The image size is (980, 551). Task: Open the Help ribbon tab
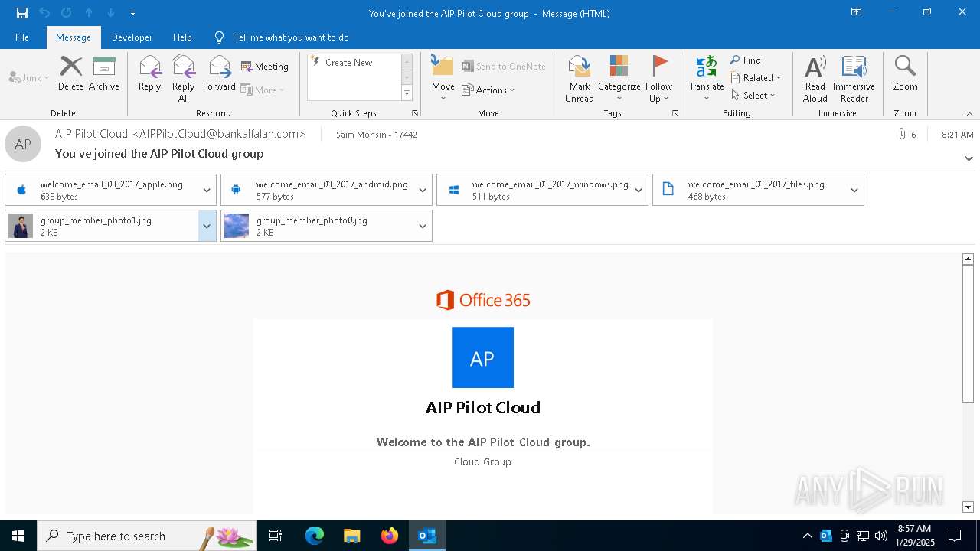[x=182, y=37]
